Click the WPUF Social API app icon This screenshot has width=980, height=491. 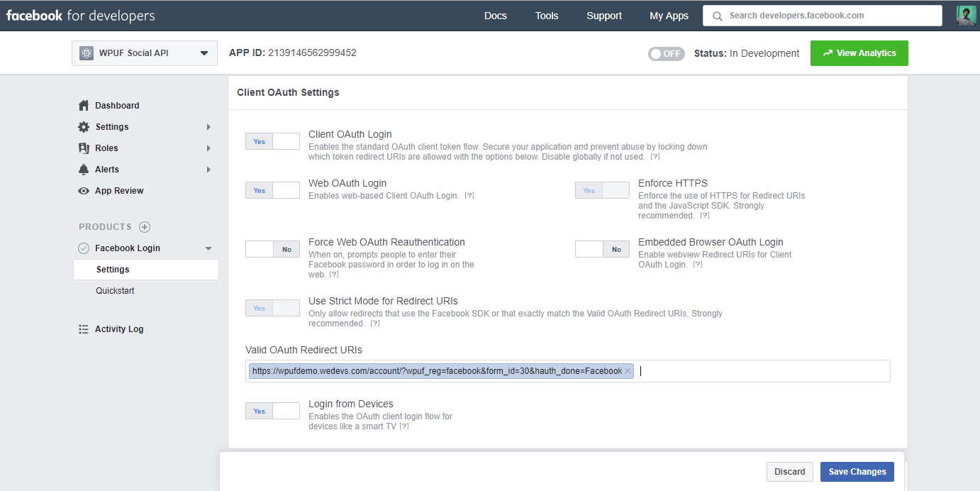point(87,53)
